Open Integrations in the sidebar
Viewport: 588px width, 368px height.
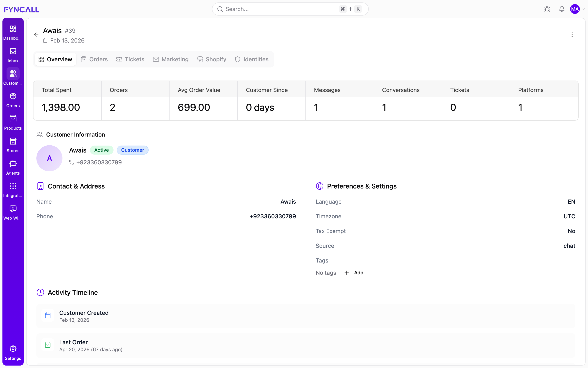[13, 190]
